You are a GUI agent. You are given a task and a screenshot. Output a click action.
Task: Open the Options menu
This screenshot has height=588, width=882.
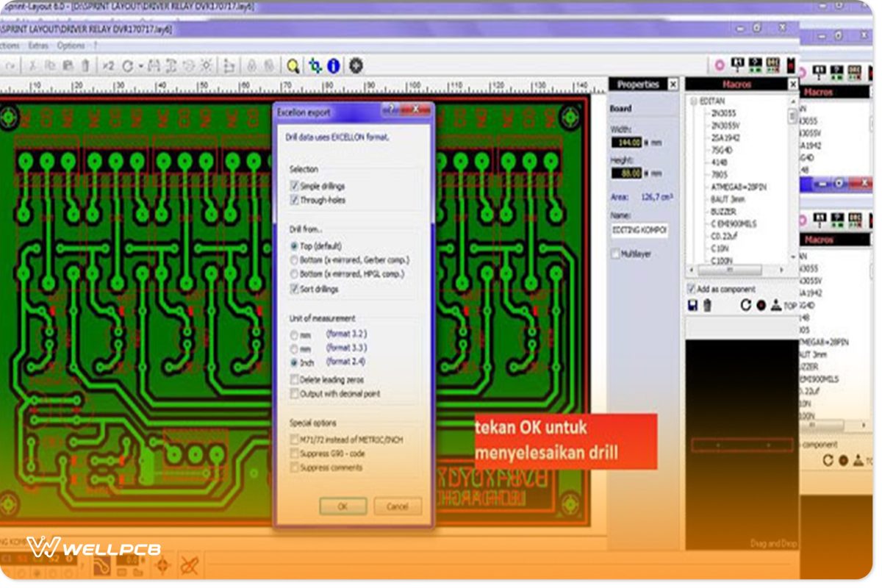pyautogui.click(x=71, y=46)
